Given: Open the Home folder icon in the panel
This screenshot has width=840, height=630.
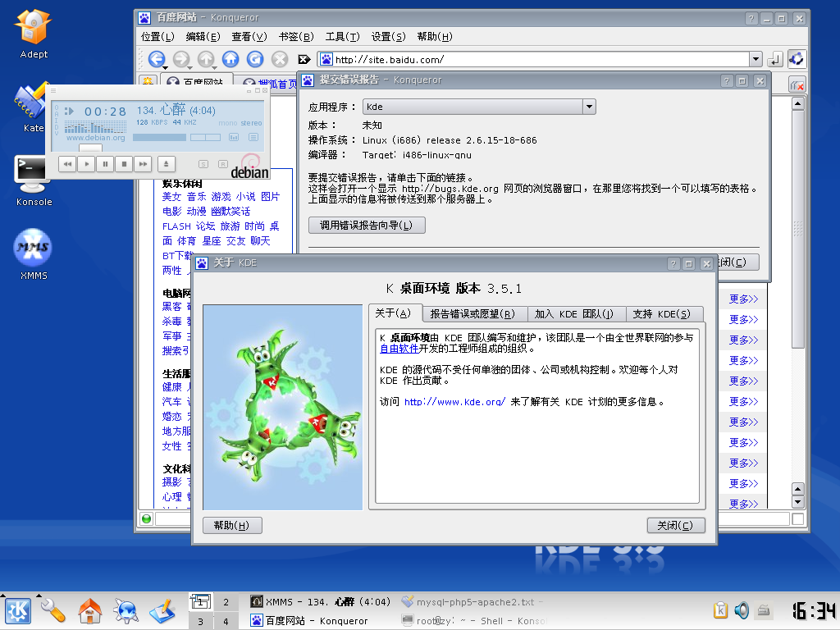Looking at the screenshot, I should pos(89,610).
